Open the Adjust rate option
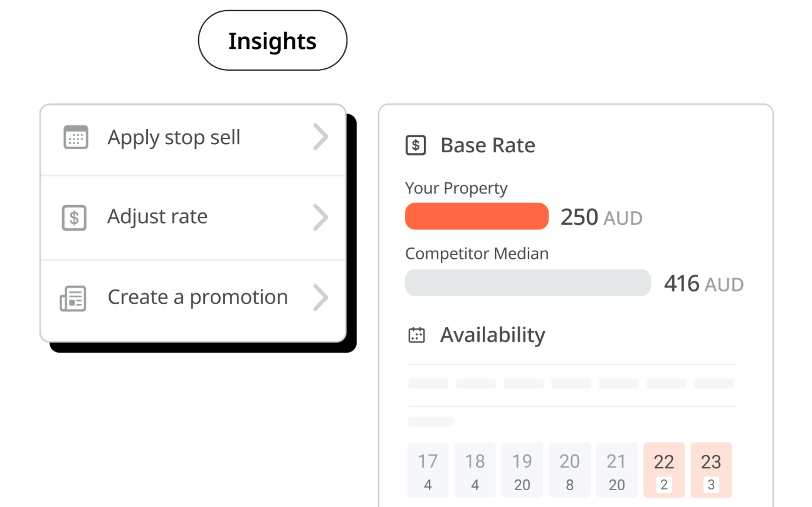Viewport: 812px width, 507px height. (x=157, y=217)
